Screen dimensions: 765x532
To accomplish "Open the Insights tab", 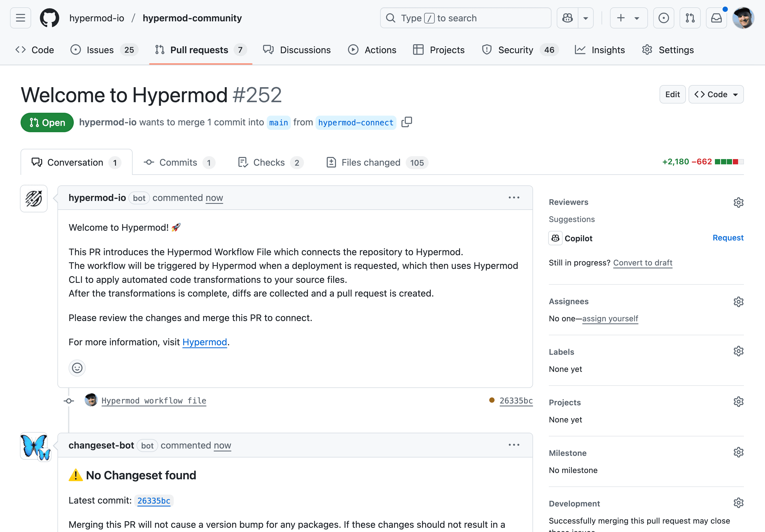I will (600, 50).
